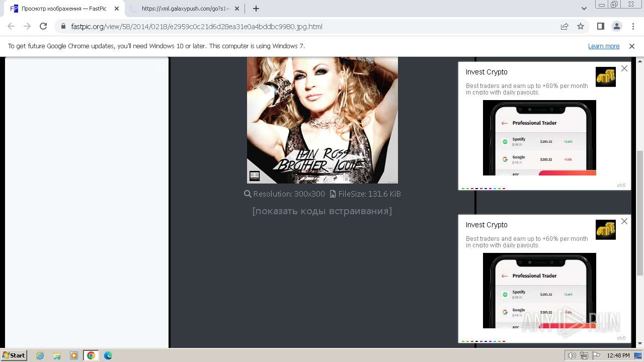Bookmark this page with the star
The width and height of the screenshot is (644, 362).
coord(581,27)
